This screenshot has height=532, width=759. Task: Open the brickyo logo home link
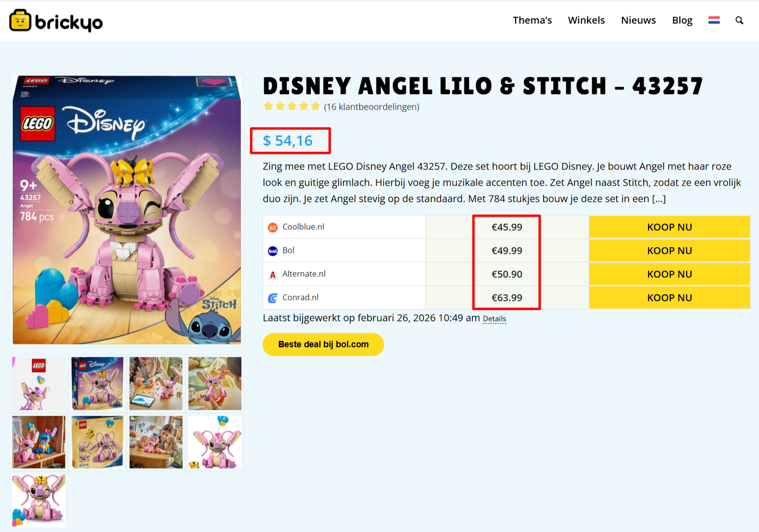pyautogui.click(x=56, y=21)
